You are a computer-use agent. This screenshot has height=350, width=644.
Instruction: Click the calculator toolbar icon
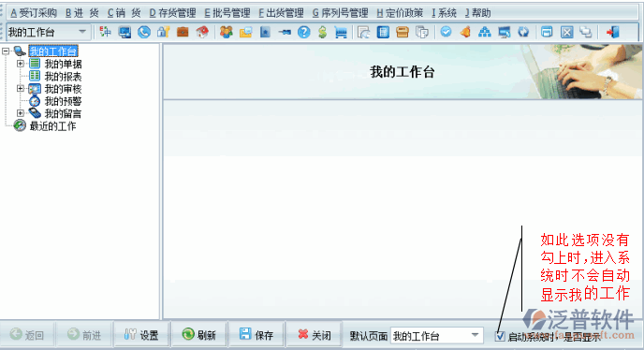pyautogui.click(x=383, y=32)
